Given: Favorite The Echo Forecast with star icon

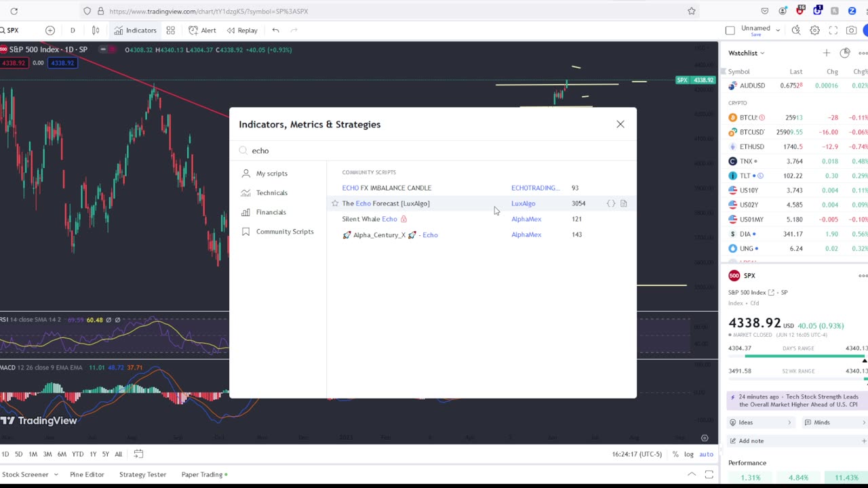Looking at the screenshot, I should pos(335,203).
